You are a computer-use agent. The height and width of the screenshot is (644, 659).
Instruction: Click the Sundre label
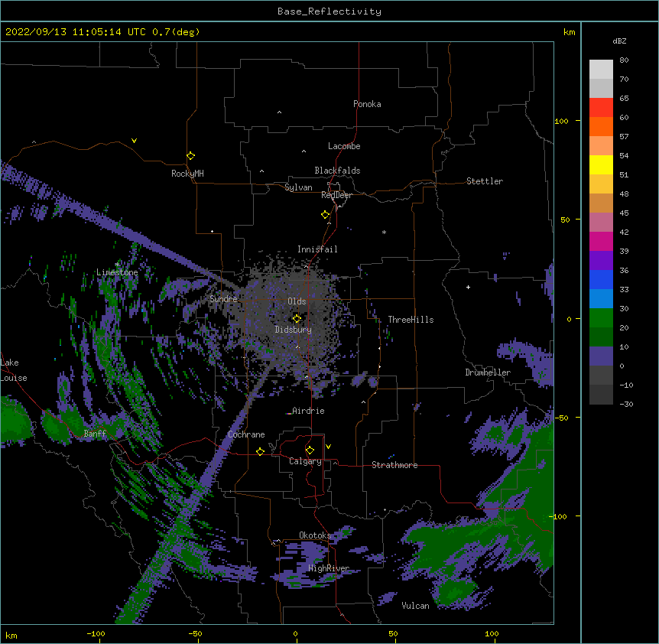point(223,299)
